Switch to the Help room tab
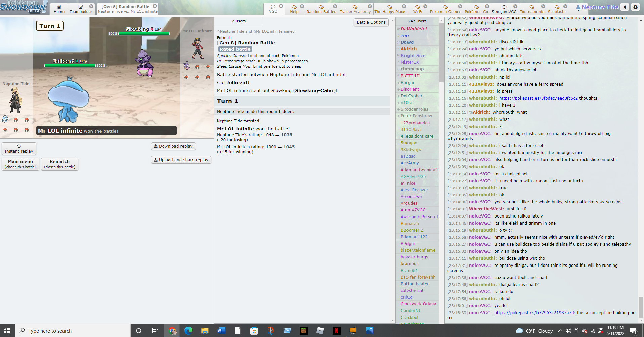Viewport: 644px width, 337px height. (294, 9)
